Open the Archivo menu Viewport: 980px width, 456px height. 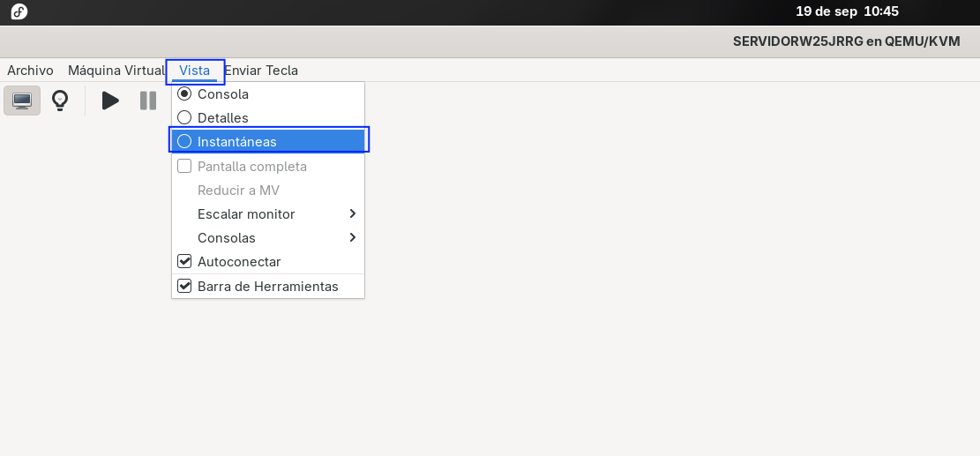(x=30, y=71)
